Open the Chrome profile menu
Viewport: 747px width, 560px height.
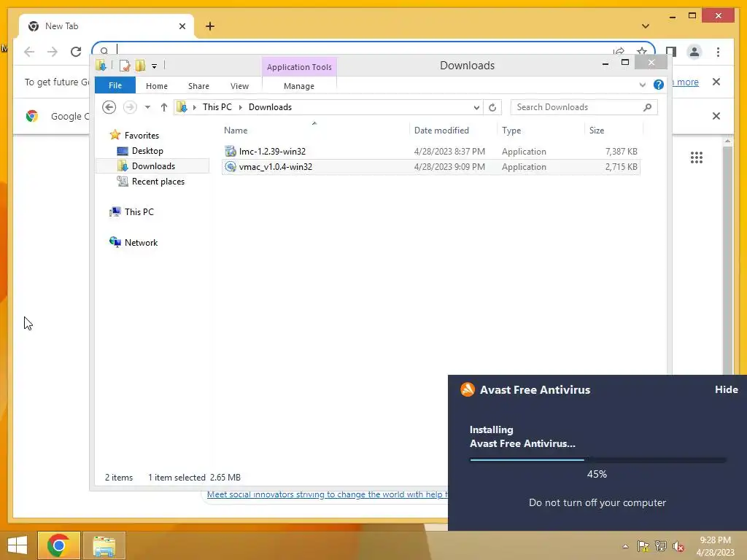[x=694, y=52]
